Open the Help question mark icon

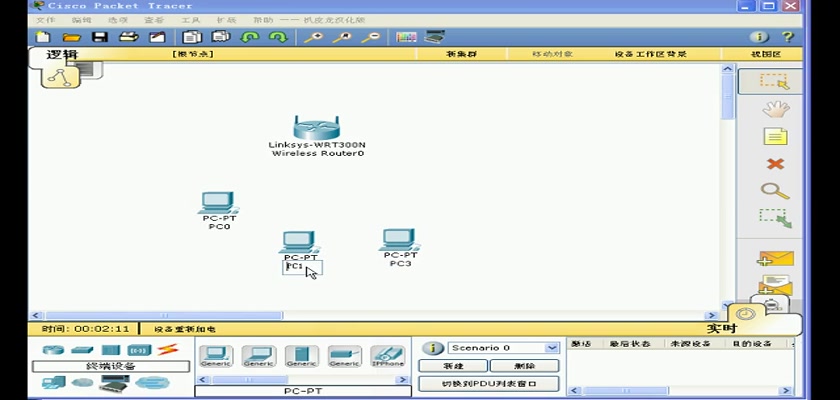pyautogui.click(x=787, y=37)
